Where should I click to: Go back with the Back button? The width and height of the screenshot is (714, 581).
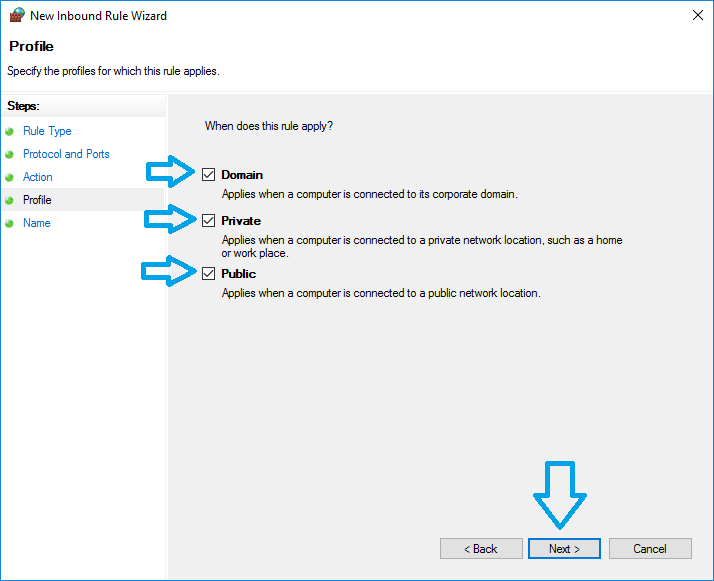pyautogui.click(x=481, y=549)
